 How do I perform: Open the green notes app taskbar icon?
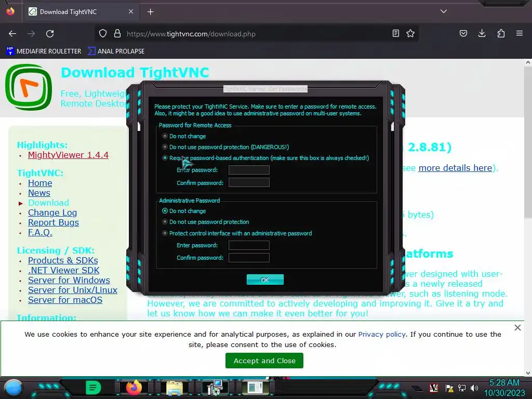pyautogui.click(x=93, y=388)
